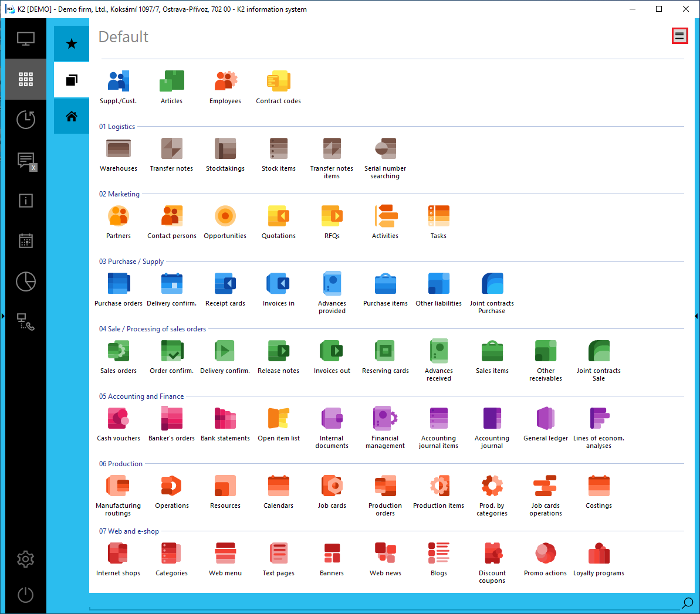Open Costings

598,492
